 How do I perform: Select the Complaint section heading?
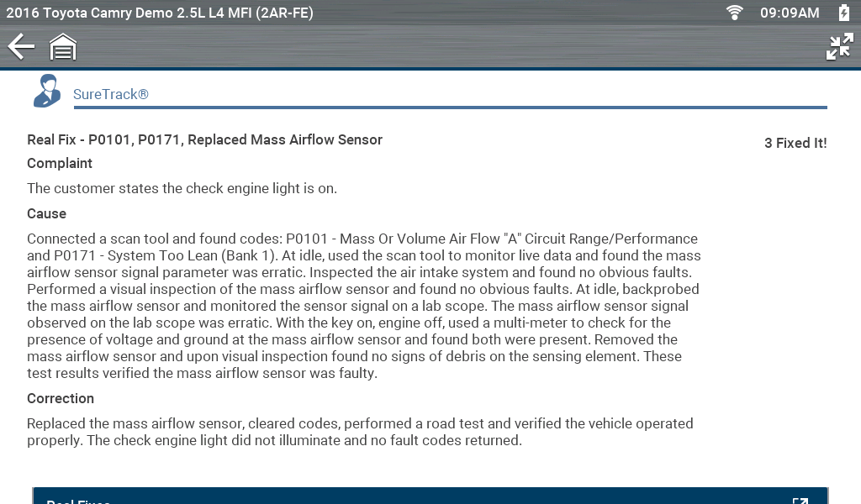coord(60,163)
